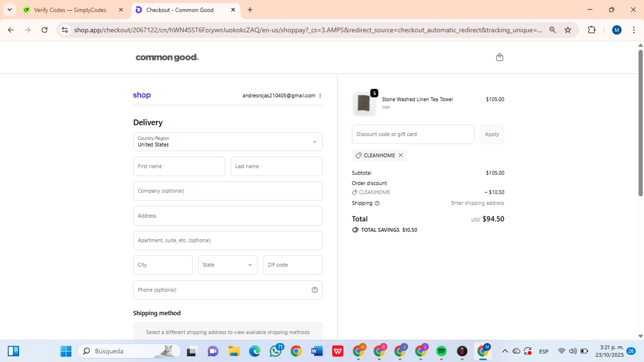Open Microsoft Edge from taskbar
Viewport: 644px width, 362px height.
[255, 351]
